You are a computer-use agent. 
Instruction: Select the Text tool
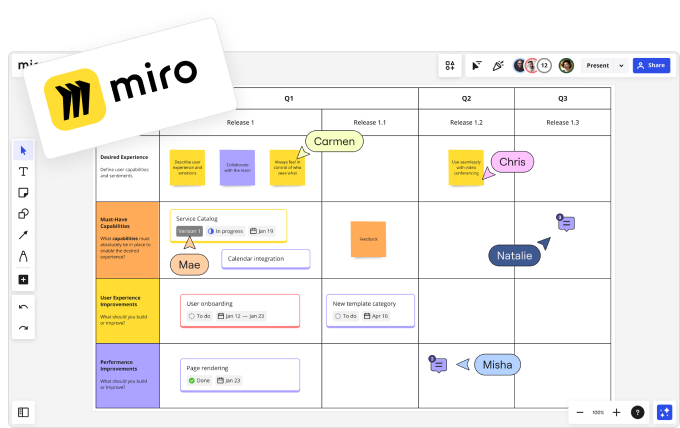click(24, 172)
